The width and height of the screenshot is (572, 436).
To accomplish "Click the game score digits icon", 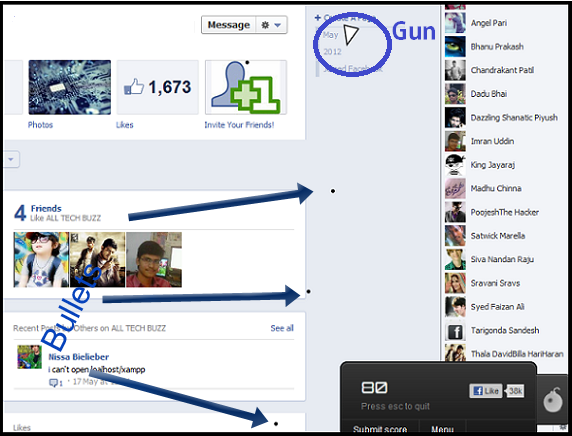I will click(x=374, y=387).
